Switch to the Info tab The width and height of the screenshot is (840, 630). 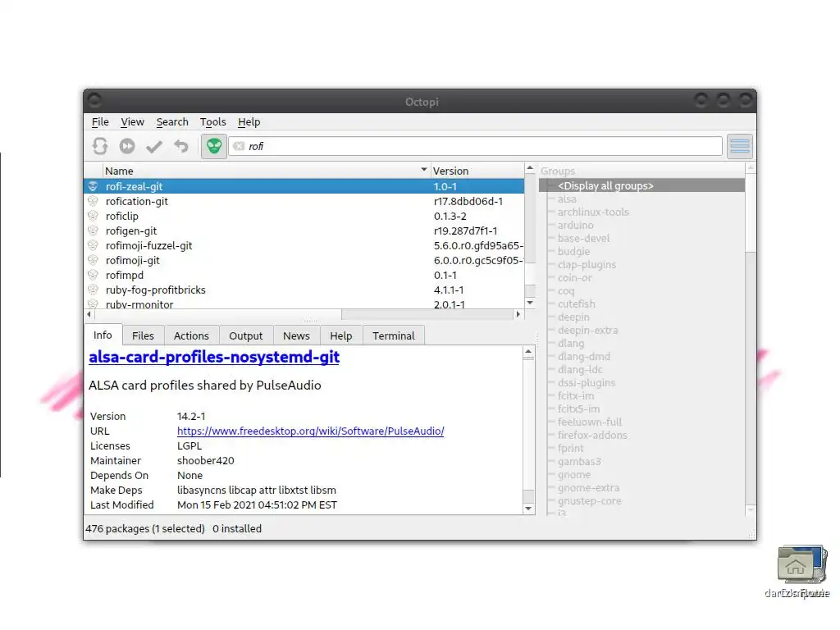click(103, 335)
